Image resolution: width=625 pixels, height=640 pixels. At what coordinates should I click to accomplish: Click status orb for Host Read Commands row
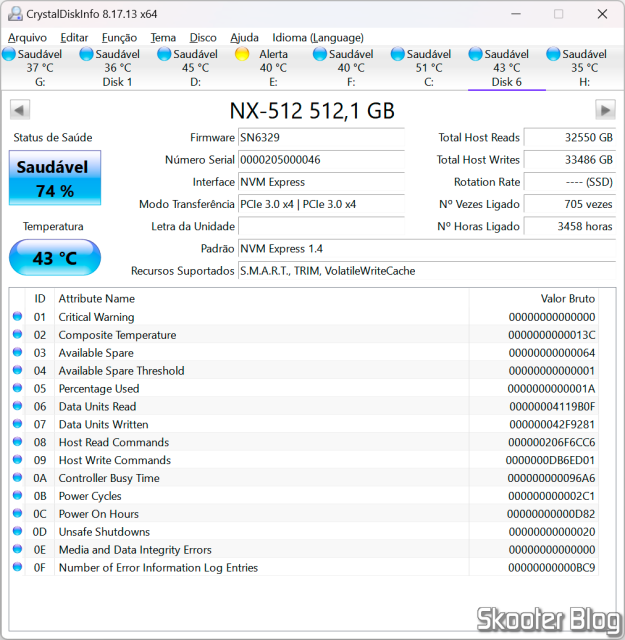[x=17, y=442]
